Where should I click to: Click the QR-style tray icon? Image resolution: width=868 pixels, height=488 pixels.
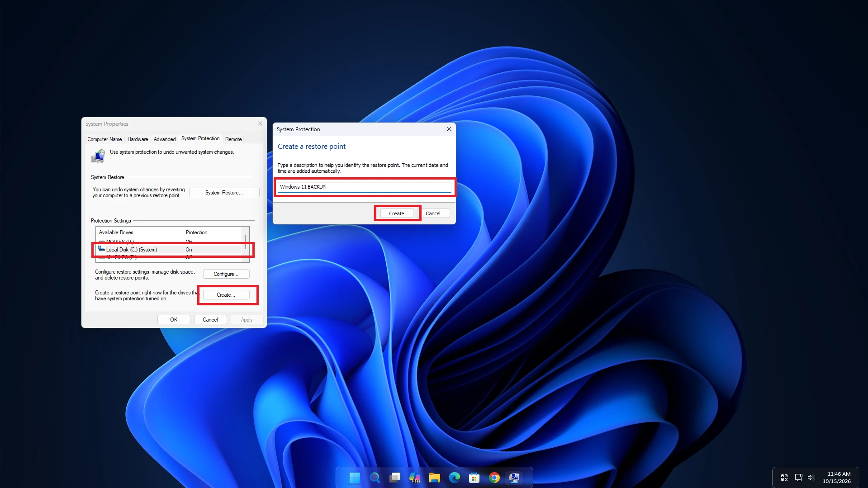tap(784, 478)
